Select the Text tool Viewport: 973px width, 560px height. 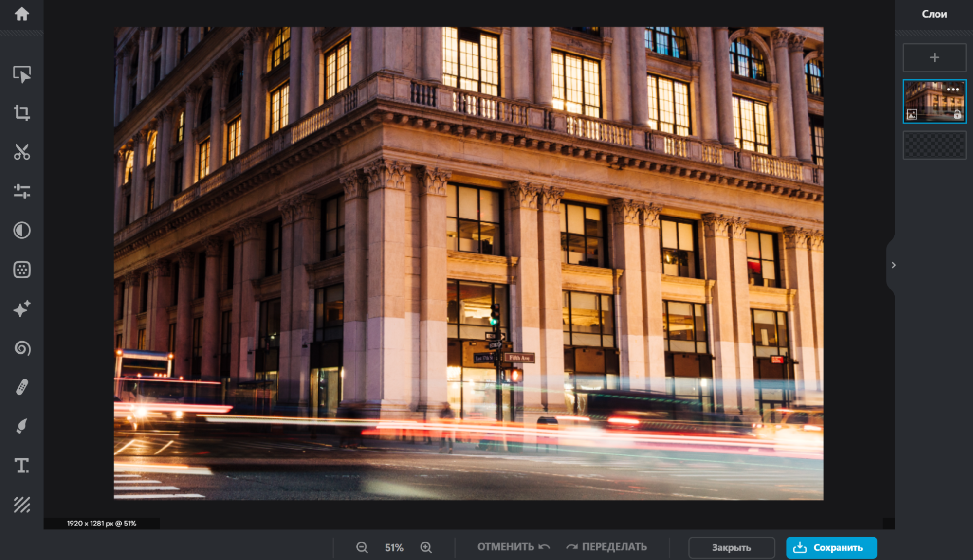pos(21,466)
